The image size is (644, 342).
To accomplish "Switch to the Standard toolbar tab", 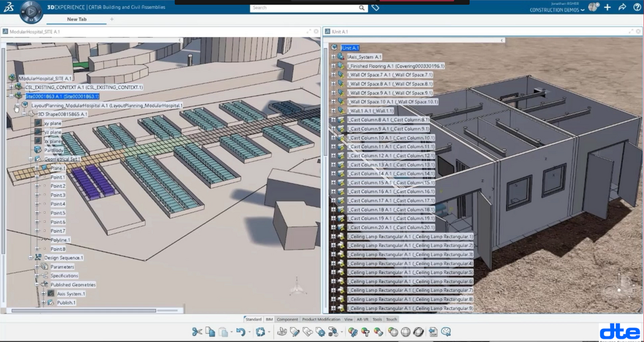I will (253, 319).
